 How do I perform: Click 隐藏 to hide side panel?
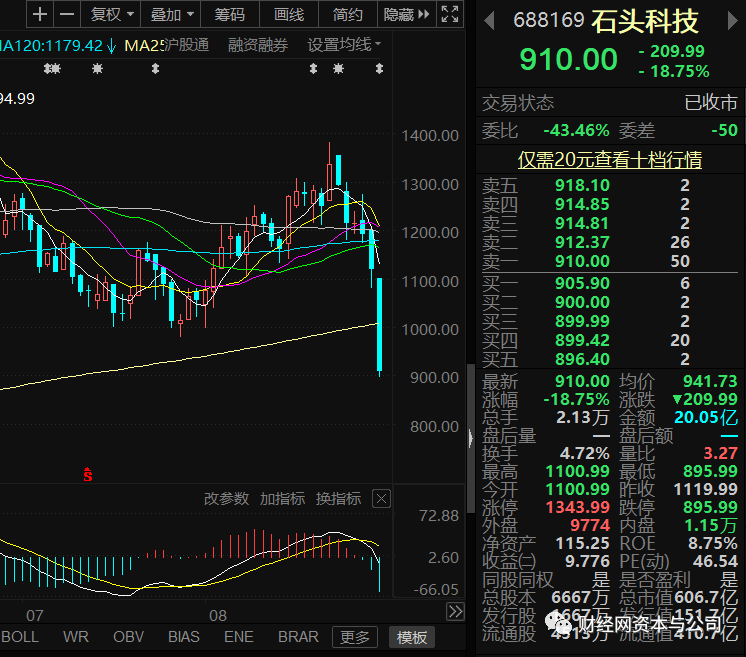click(x=406, y=14)
